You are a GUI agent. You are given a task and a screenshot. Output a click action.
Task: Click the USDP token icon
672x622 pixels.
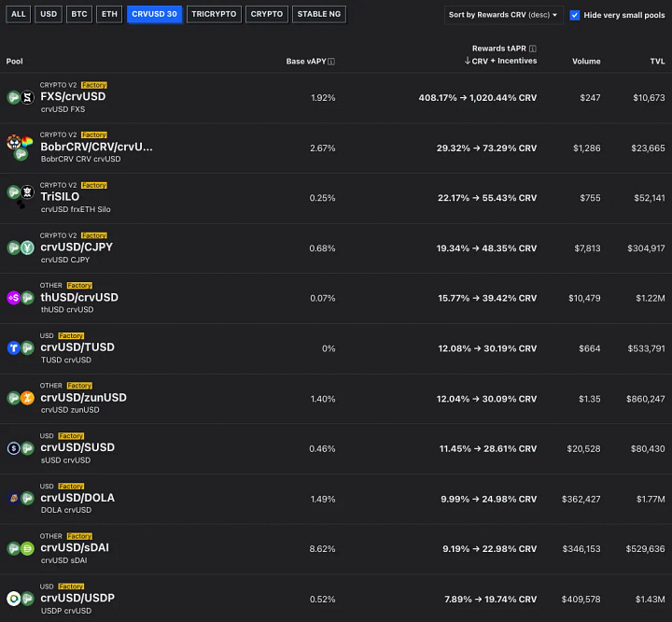click(14, 599)
